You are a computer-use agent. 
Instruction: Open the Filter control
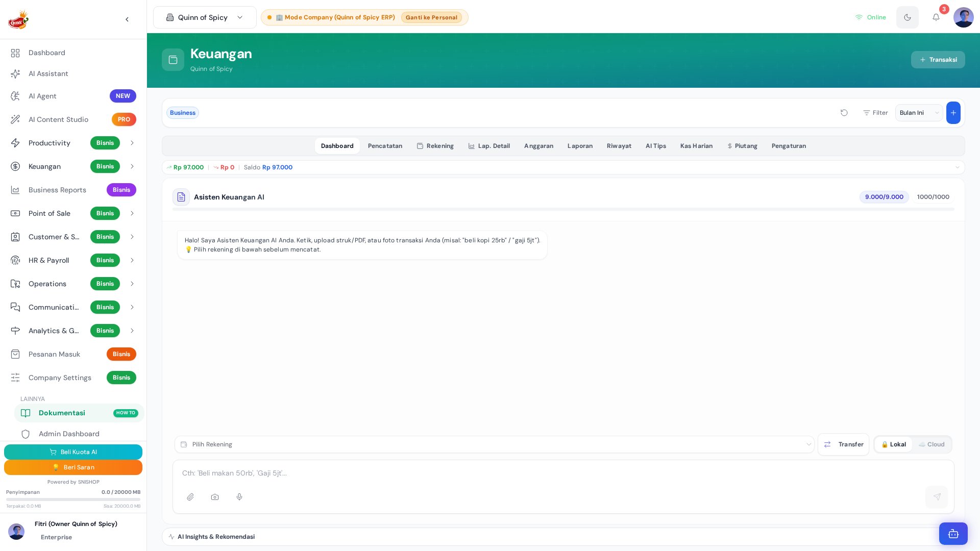(x=875, y=113)
